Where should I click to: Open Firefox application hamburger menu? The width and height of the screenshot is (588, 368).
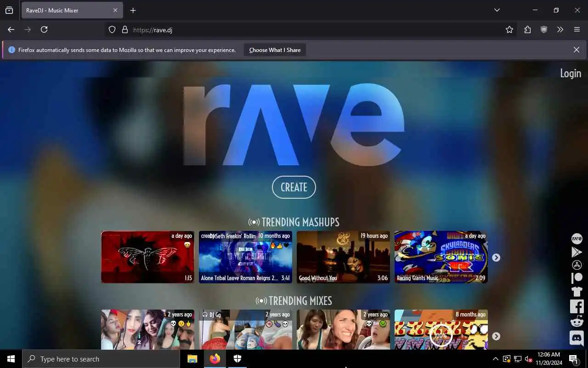[577, 29]
